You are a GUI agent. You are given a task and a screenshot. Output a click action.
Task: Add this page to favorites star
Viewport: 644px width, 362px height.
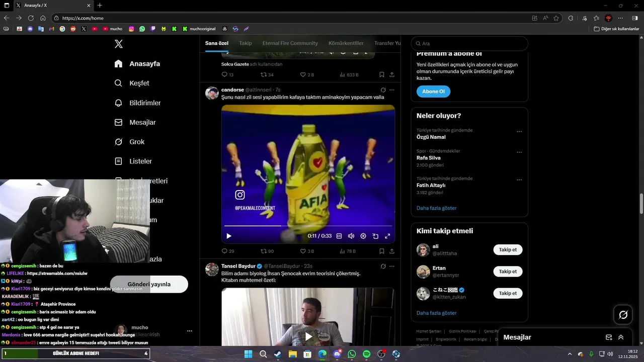[556, 18]
